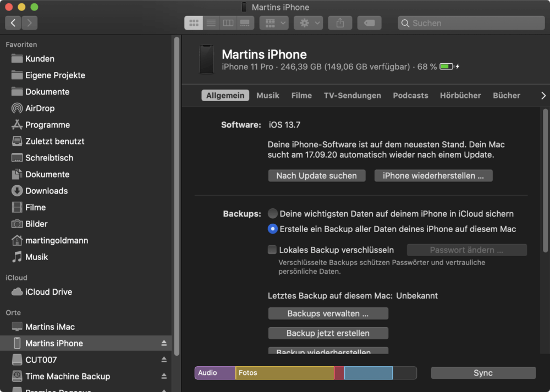Select the Time Machine Backup volume
Viewport: 550px width, 392px height.
coord(86,376)
